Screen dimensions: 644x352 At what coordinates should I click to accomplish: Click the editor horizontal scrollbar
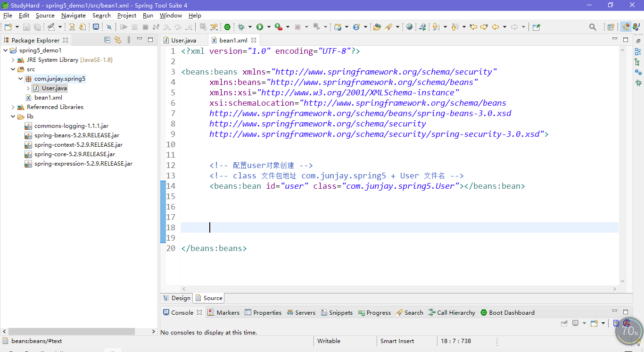(x=399, y=289)
